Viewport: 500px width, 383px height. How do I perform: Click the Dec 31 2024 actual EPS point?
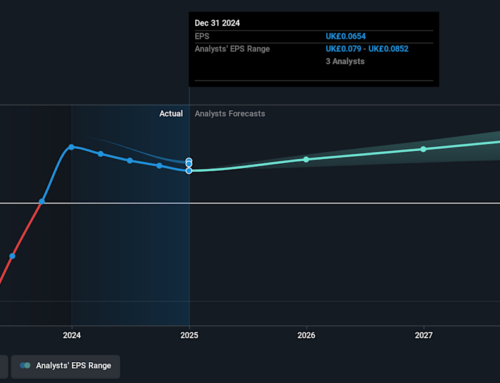coord(189,171)
